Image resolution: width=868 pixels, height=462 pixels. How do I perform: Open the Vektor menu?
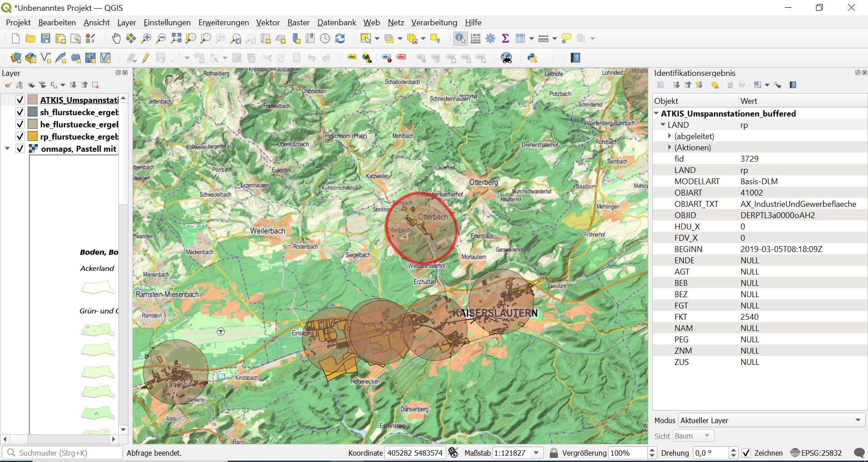[x=268, y=22]
